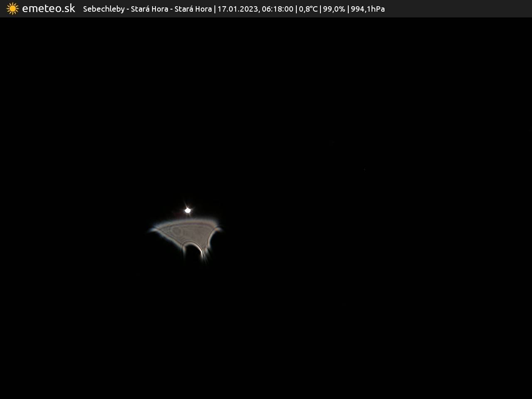Screen dimensions: 532x399
Task: Click the second Stará Hora label
Action: (193, 9)
